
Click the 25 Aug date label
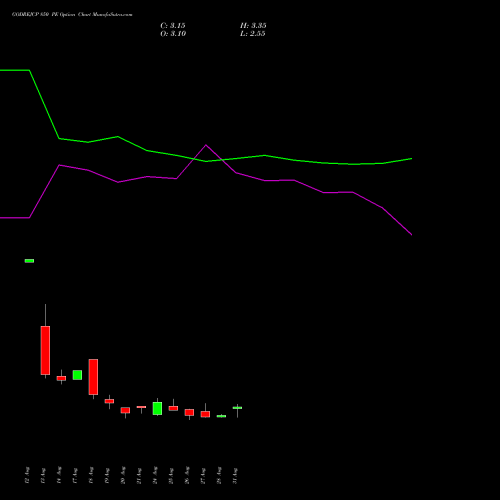click(171, 475)
